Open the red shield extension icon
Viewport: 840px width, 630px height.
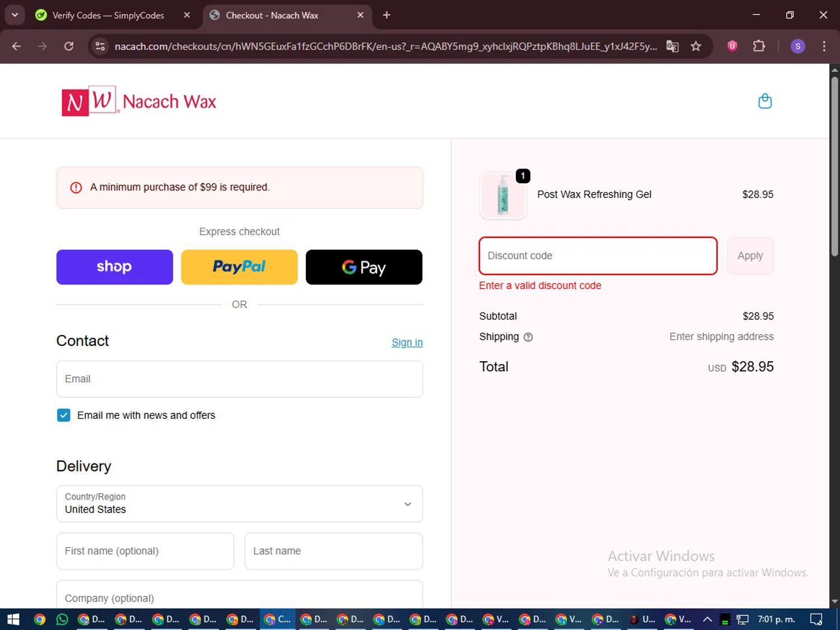click(732, 46)
